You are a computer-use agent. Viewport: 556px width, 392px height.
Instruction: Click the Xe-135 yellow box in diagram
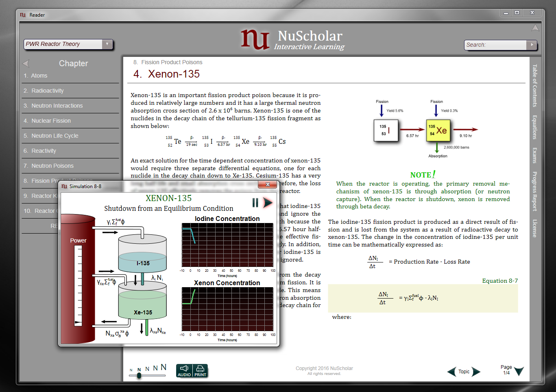438,130
